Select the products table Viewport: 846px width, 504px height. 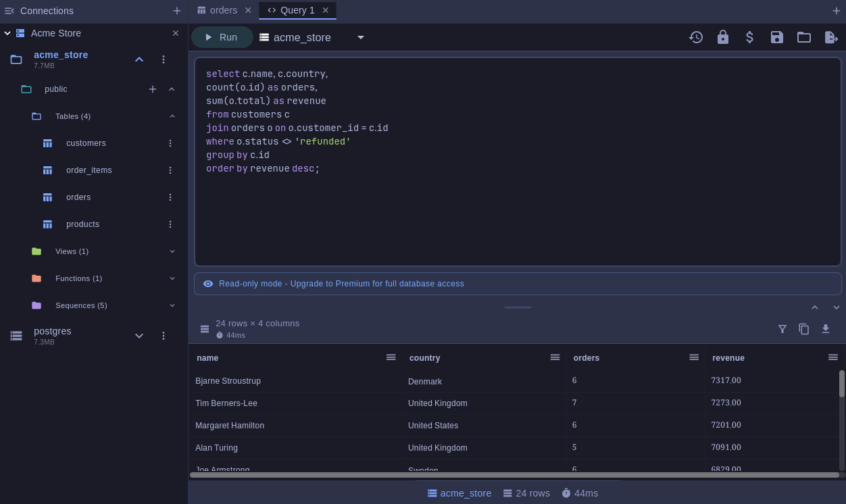point(82,224)
